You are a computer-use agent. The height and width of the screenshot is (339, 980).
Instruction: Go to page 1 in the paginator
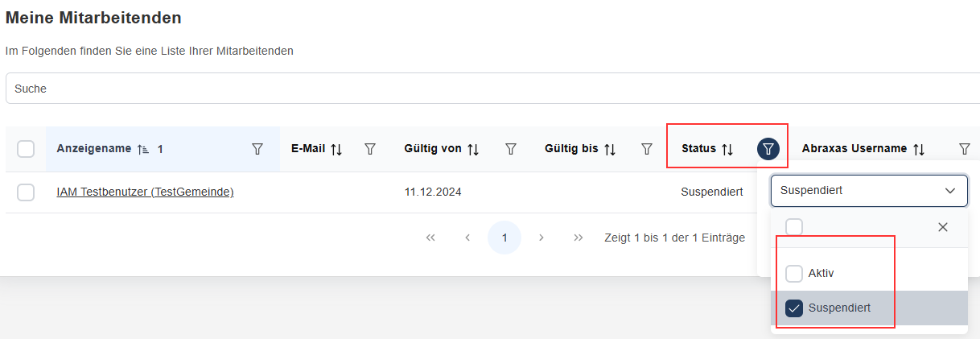tap(504, 238)
